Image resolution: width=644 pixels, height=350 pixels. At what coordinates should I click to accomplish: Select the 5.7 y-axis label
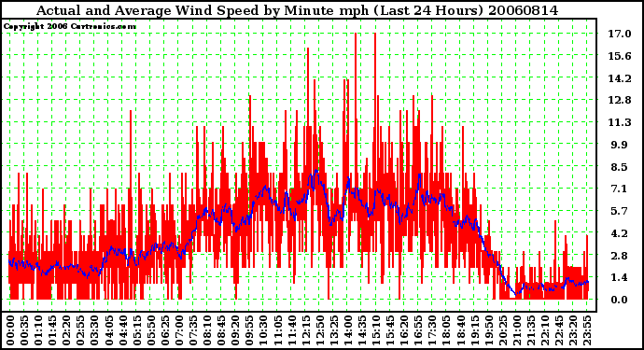click(620, 211)
